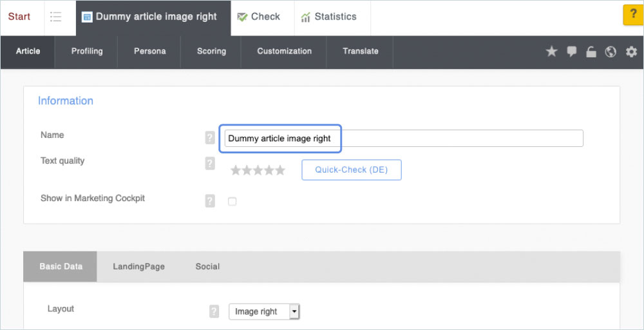
Task: Click the Information section heading
Action: click(65, 101)
